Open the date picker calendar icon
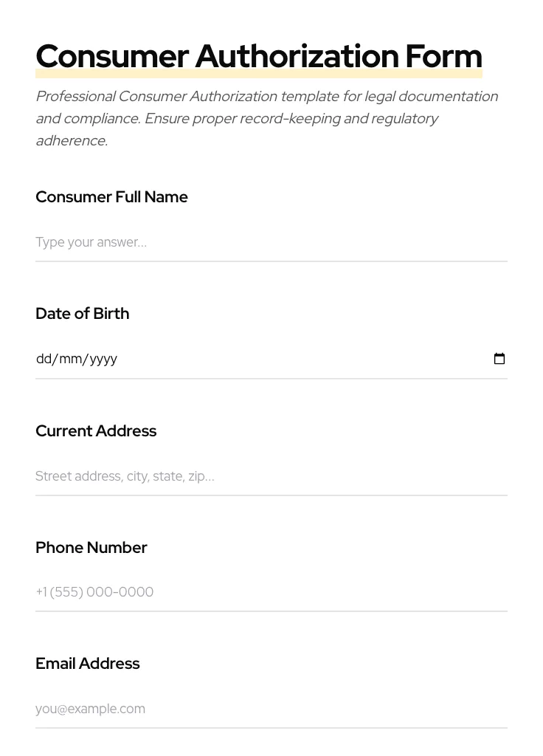 499,359
